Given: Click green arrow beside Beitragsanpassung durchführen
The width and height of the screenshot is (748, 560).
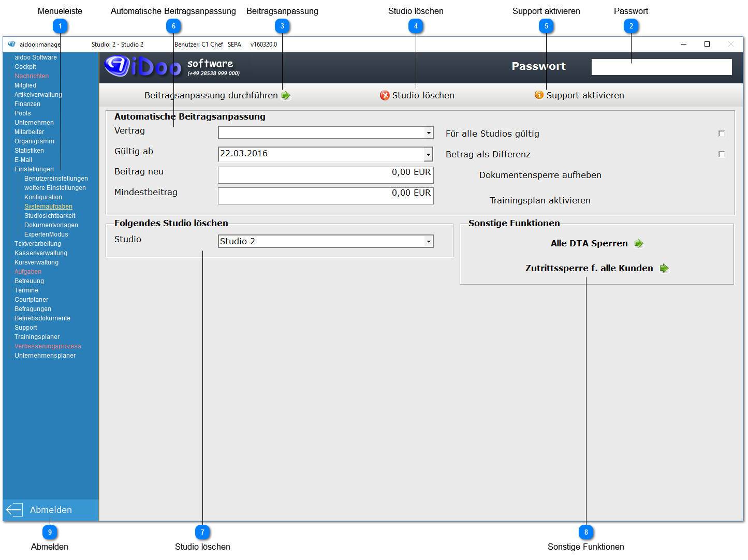Looking at the screenshot, I should (286, 95).
